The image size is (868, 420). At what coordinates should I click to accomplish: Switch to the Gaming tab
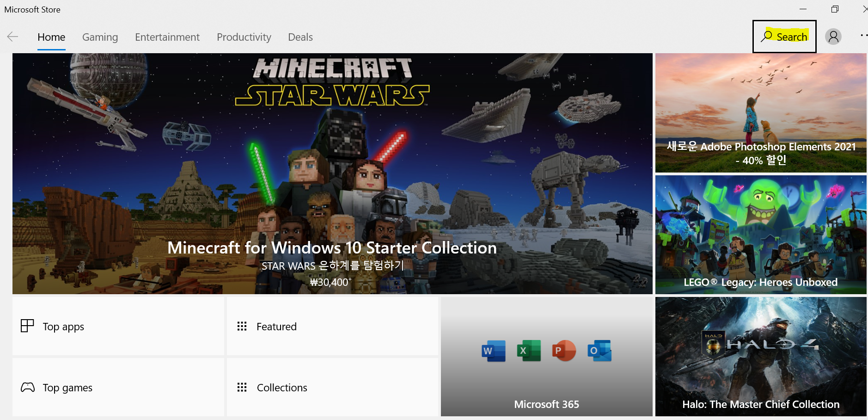pos(100,37)
